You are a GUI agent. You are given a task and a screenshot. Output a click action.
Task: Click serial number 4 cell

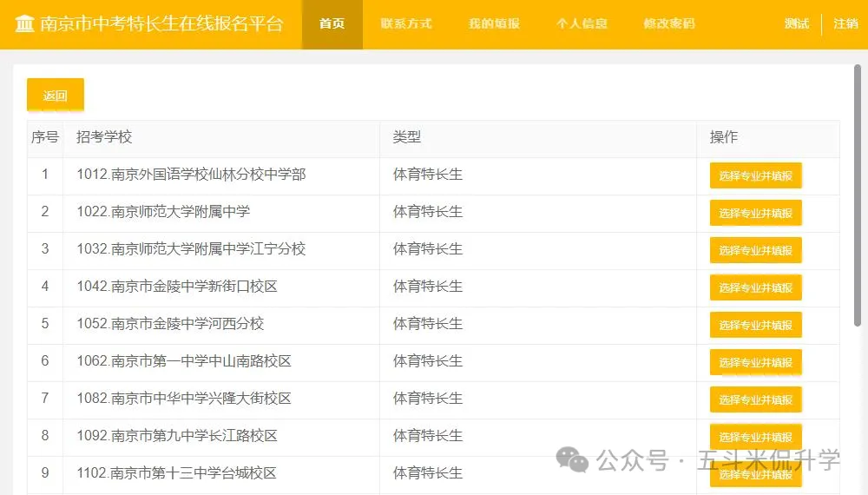[x=45, y=287]
